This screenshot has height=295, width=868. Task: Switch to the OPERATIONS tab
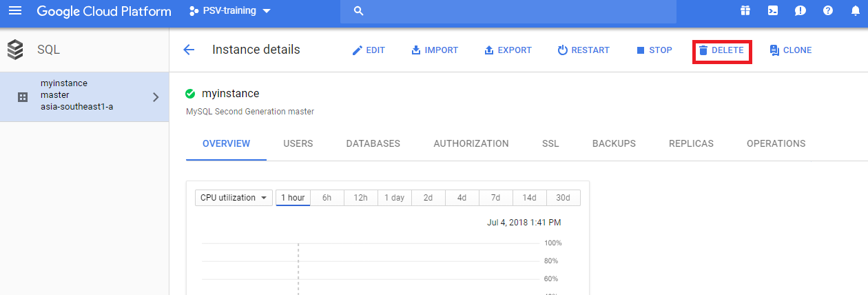click(776, 144)
